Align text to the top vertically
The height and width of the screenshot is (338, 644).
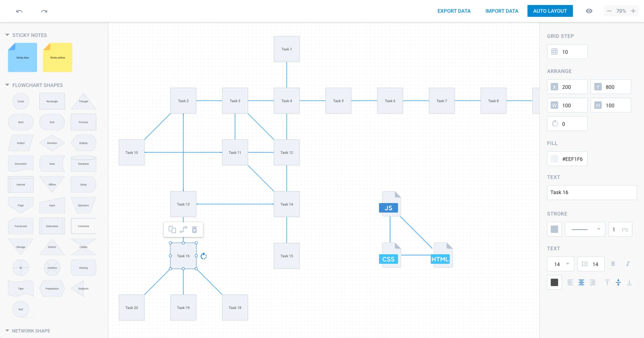(607, 283)
